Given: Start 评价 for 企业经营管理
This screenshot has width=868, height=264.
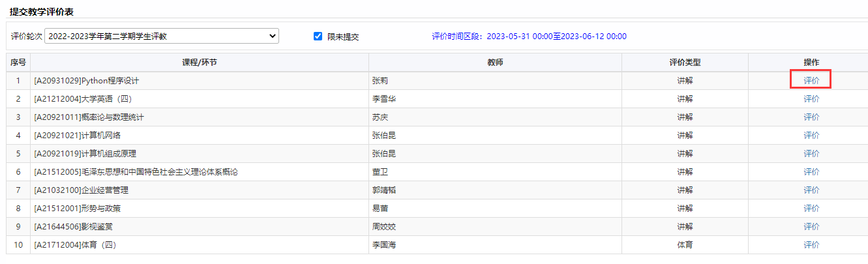Looking at the screenshot, I should tap(811, 190).
